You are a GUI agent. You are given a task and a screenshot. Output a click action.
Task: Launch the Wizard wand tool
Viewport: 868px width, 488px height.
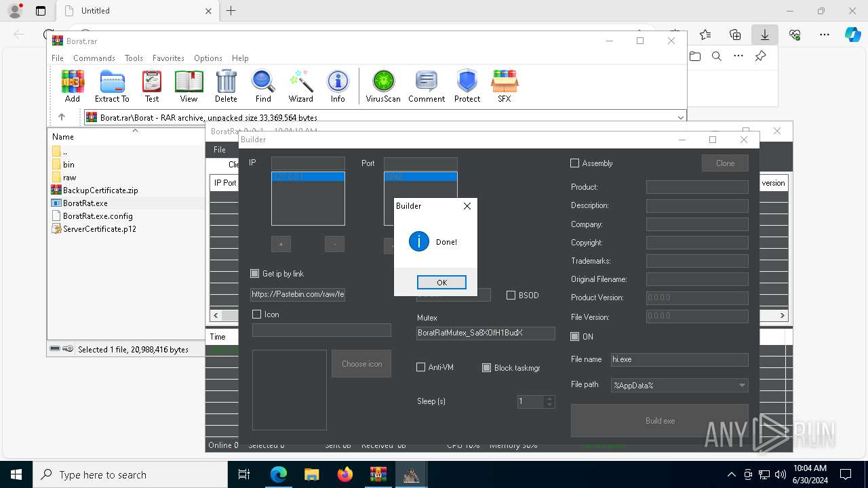300,86
